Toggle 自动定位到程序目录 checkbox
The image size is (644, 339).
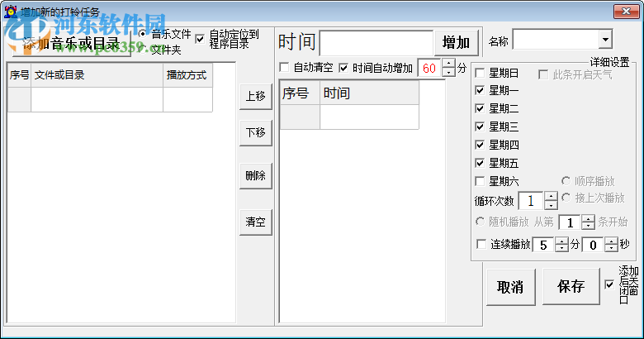[200, 40]
